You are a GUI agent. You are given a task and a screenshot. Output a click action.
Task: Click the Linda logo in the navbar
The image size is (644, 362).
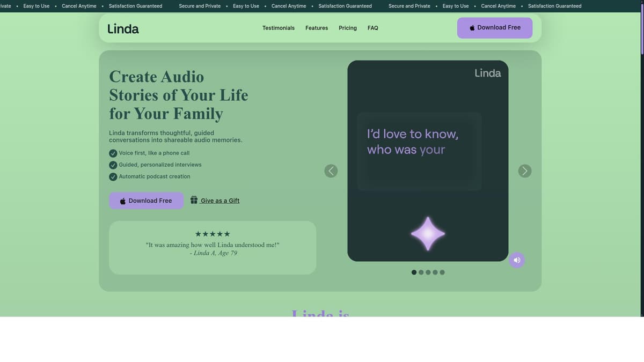coord(123,28)
